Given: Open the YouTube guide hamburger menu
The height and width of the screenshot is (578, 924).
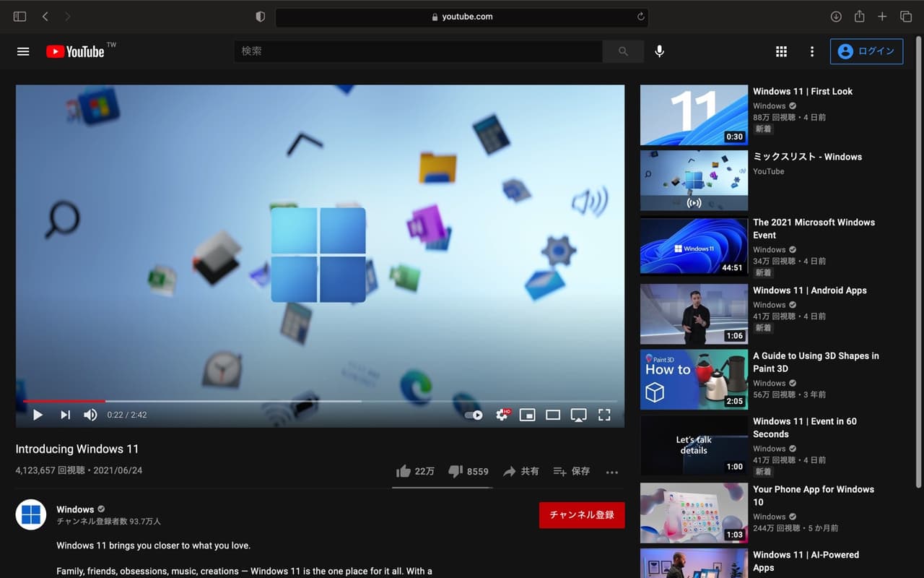Looking at the screenshot, I should [23, 51].
